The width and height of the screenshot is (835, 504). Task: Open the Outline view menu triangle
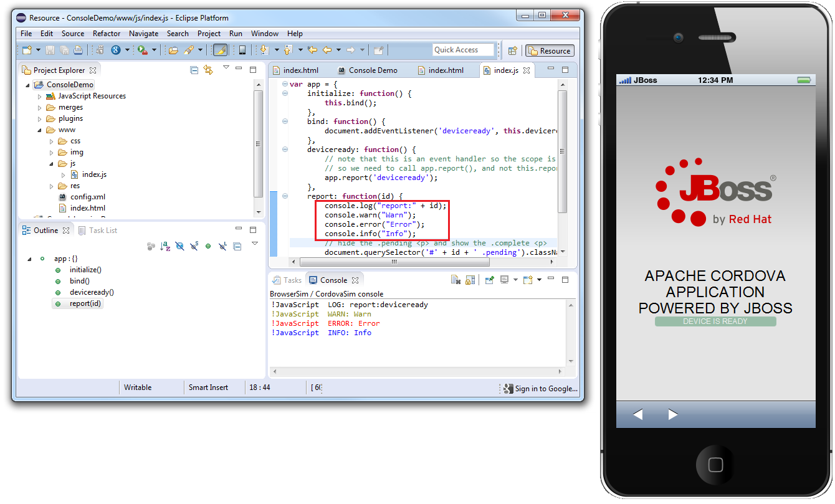254,244
